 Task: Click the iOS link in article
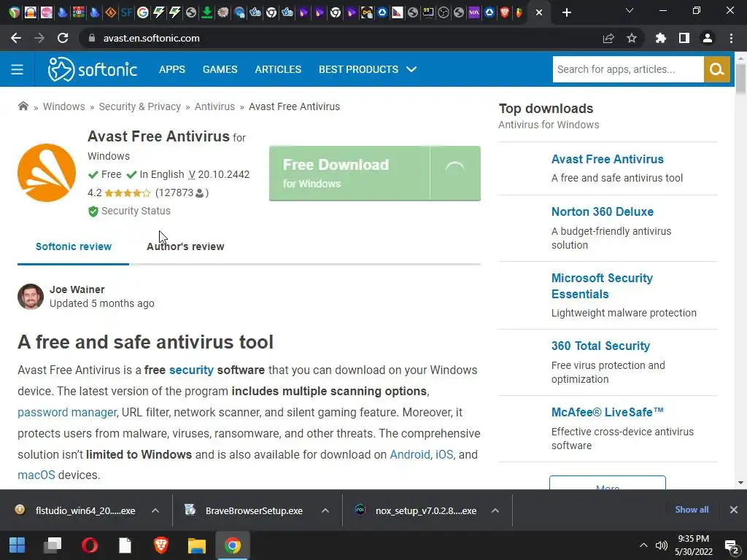click(x=444, y=455)
